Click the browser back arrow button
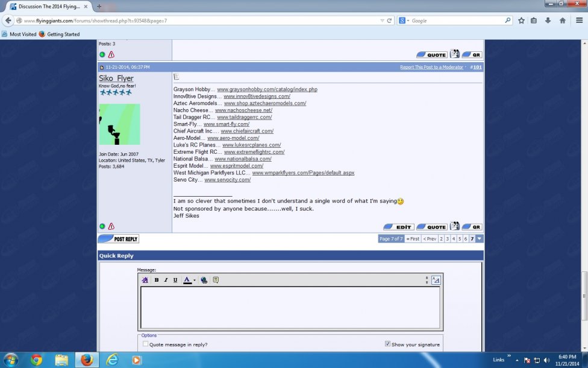Screen dimensions: 588x368 (8, 21)
